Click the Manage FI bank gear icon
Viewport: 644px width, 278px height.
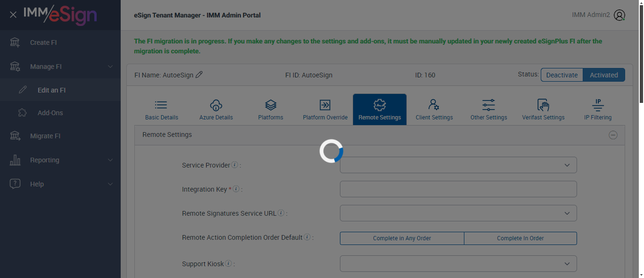(x=15, y=67)
